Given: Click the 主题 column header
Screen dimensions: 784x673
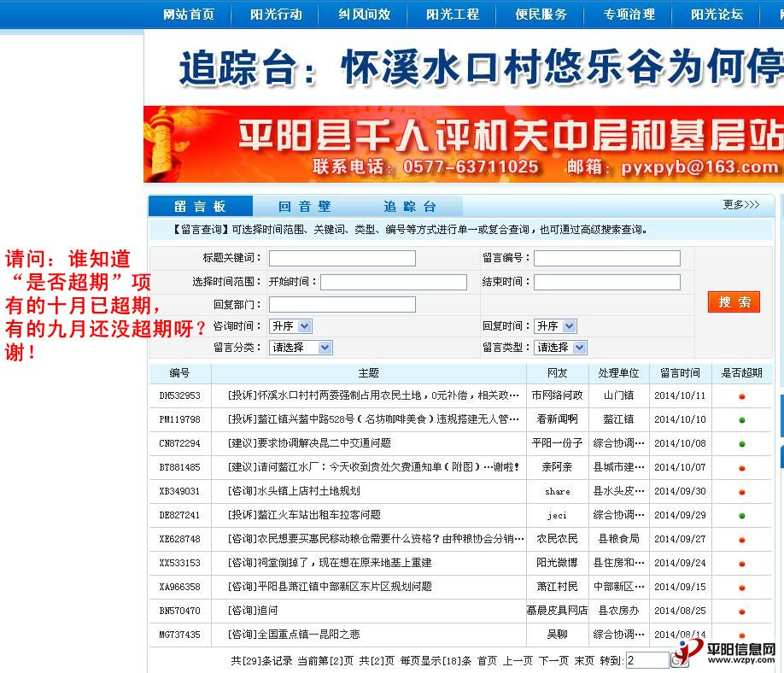Looking at the screenshot, I should click(368, 373).
